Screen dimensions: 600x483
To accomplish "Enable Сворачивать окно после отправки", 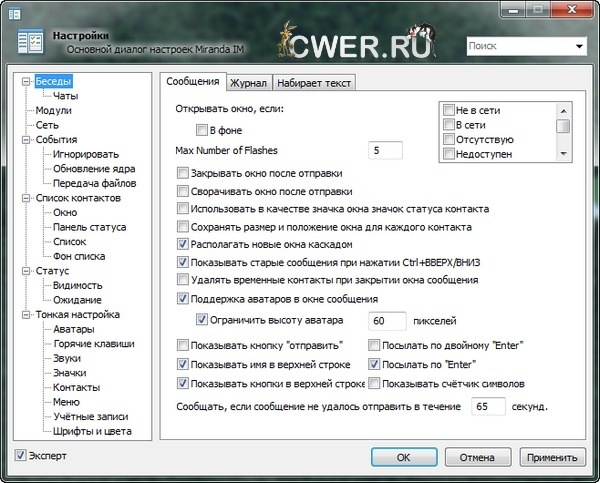I will point(183,191).
